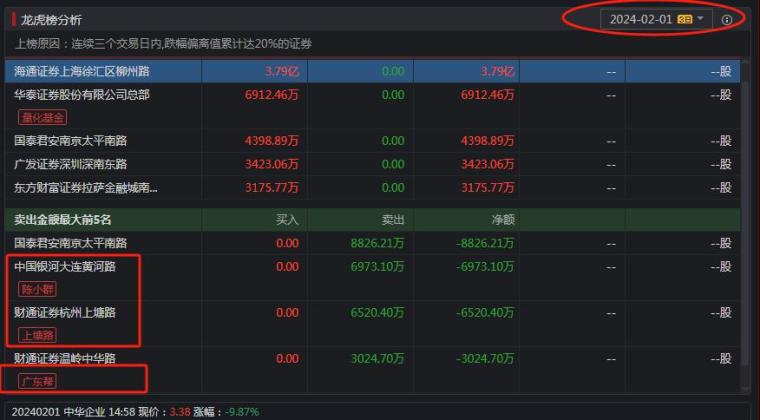The width and height of the screenshot is (760, 420).
Task: Click the -3024.70万 net amount cell
Action: (485, 358)
